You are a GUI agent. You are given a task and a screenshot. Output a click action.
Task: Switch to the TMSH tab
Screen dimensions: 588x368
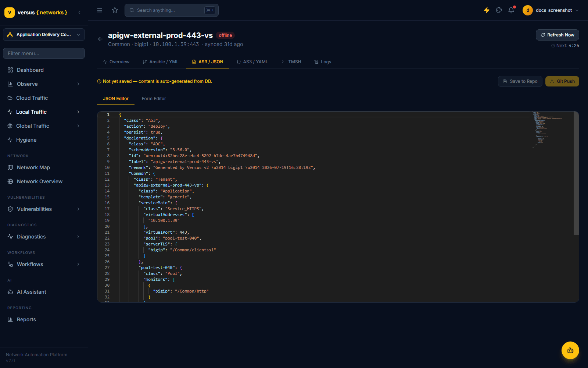(291, 62)
